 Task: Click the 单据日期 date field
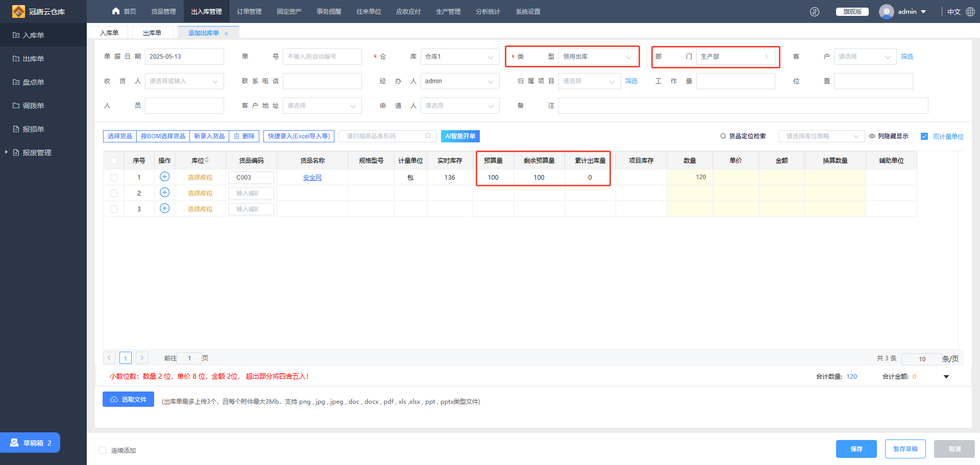184,57
